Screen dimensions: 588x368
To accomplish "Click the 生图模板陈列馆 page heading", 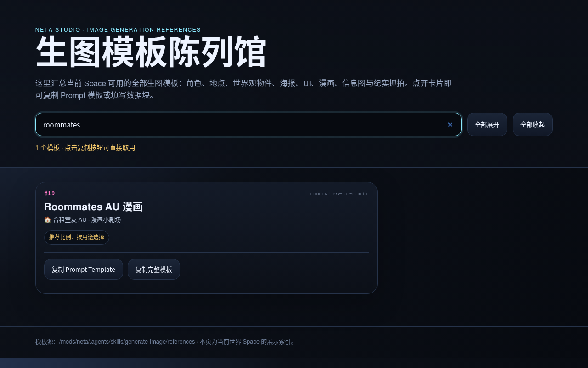I will [151, 52].
